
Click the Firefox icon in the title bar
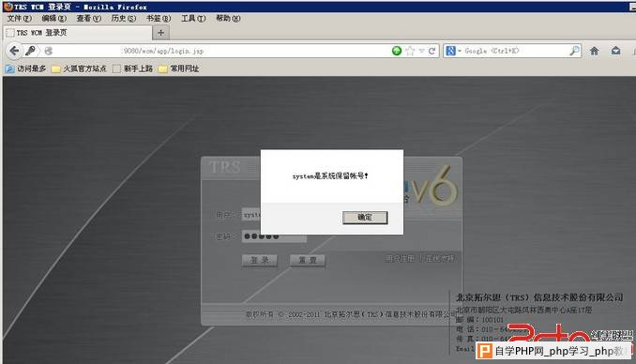tap(8, 7)
